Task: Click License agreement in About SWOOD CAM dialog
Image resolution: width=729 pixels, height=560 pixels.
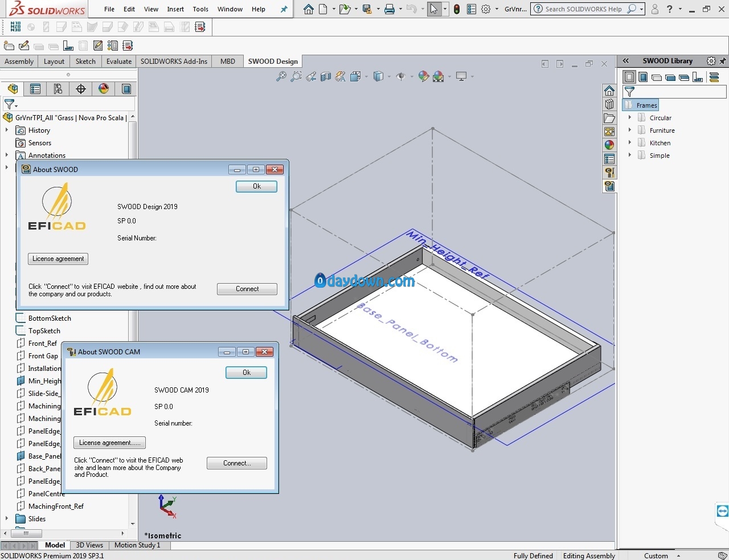Action: [109, 443]
